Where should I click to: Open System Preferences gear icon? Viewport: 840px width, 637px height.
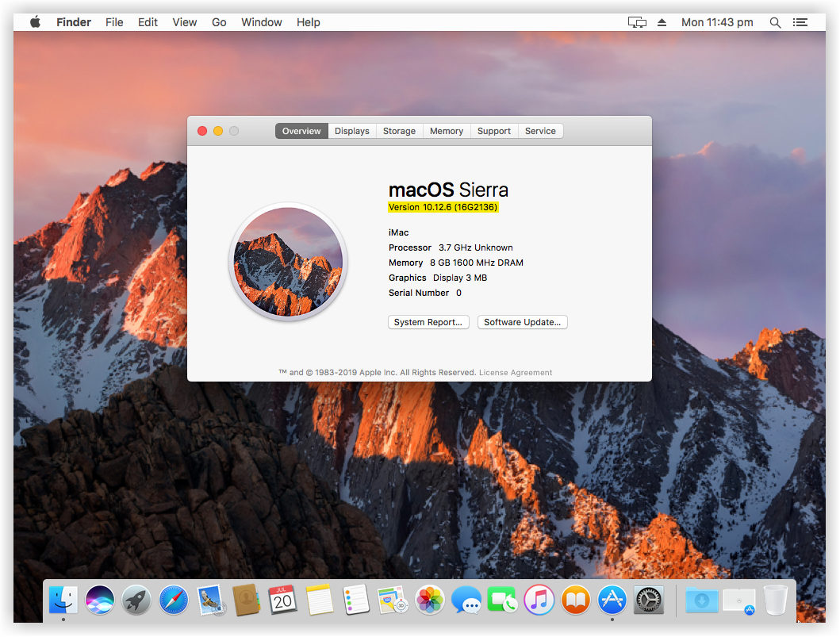(649, 600)
